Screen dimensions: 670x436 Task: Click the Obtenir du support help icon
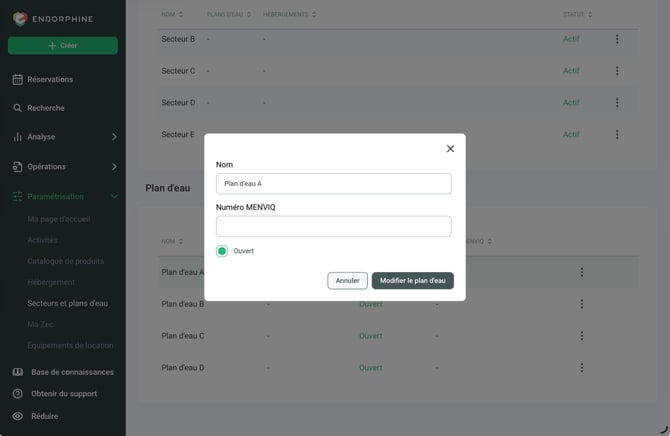point(18,394)
